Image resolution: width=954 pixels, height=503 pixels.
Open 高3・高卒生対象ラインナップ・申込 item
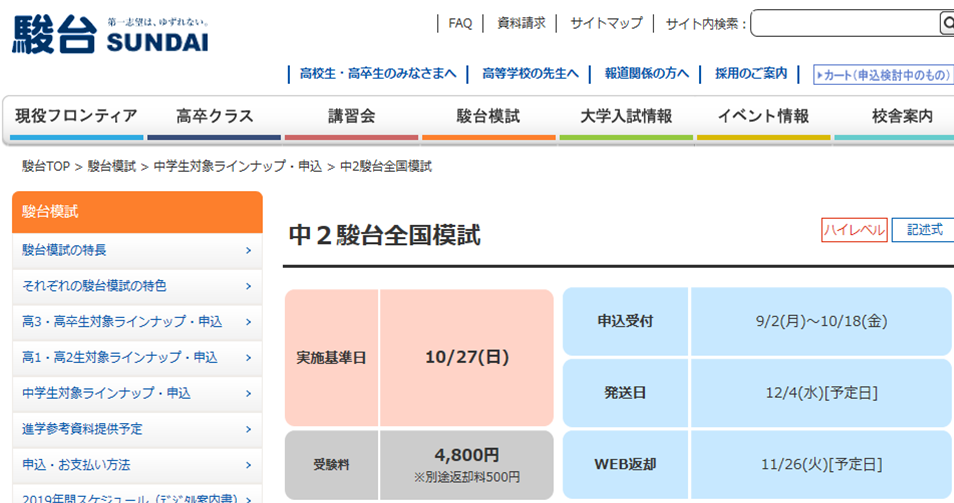tap(138, 322)
